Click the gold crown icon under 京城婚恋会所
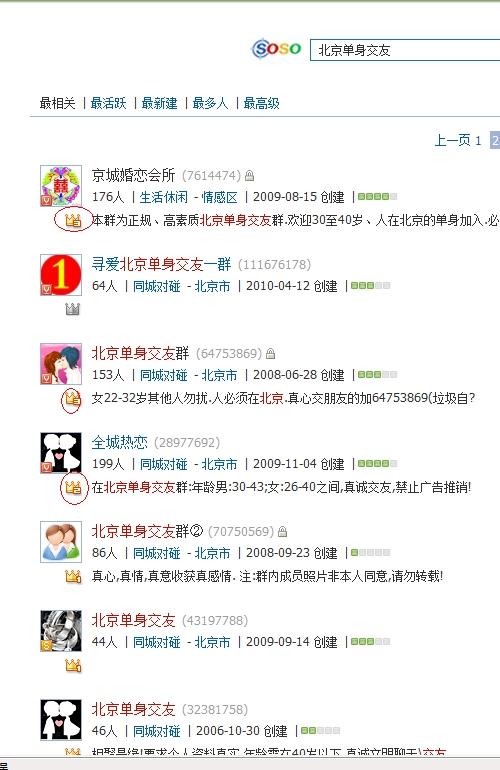 (73, 220)
